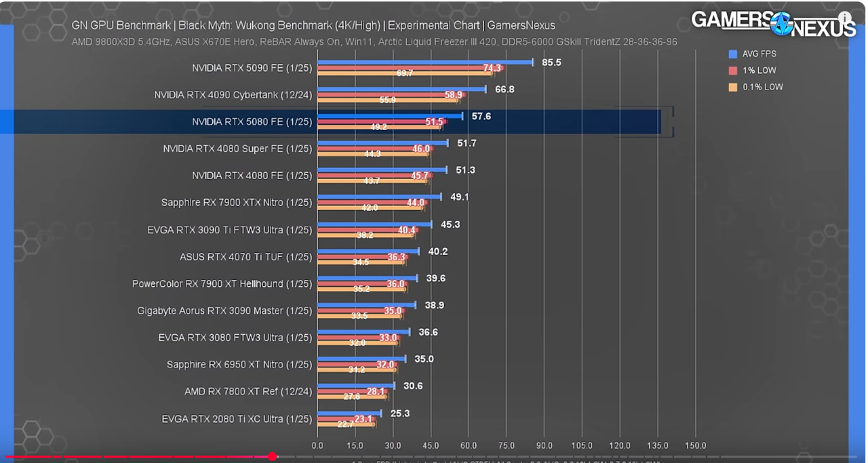
Task: Click the Sapphire RX 7900 XTX Nitro label
Action: (x=236, y=203)
